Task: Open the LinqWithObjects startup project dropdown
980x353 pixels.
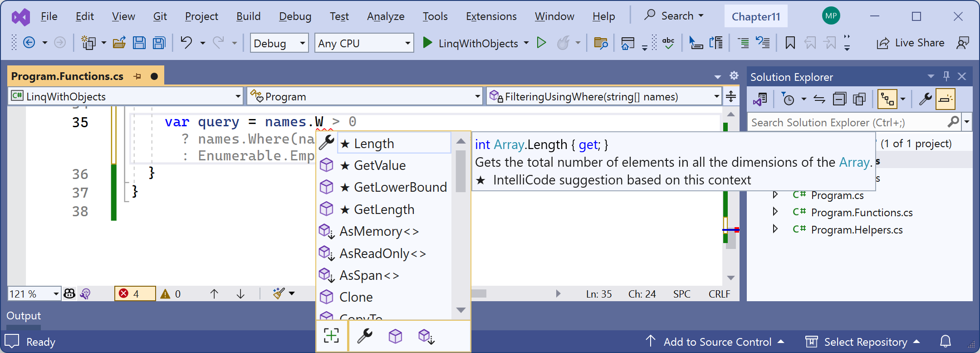Action: pyautogui.click(x=526, y=43)
